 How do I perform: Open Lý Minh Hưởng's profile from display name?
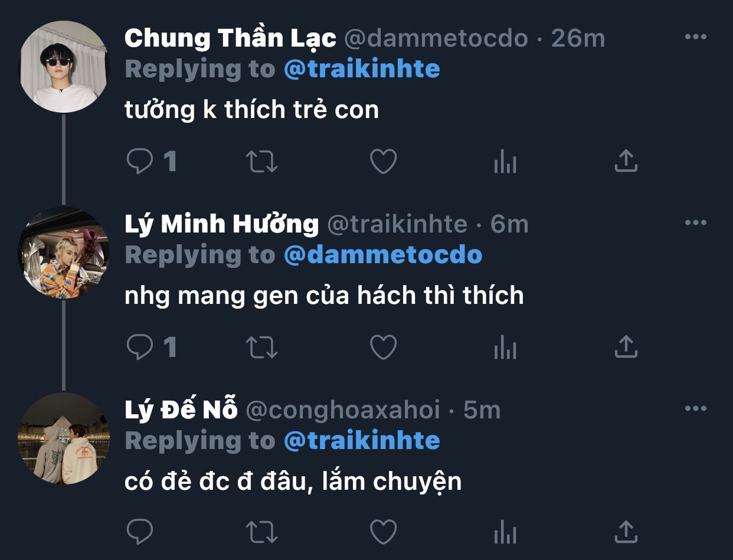click(x=221, y=224)
